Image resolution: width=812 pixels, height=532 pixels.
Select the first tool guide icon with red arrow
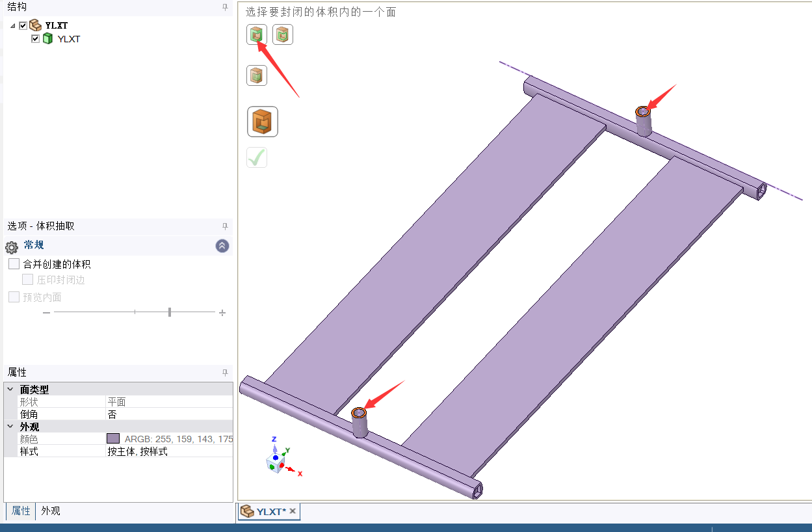click(x=257, y=34)
